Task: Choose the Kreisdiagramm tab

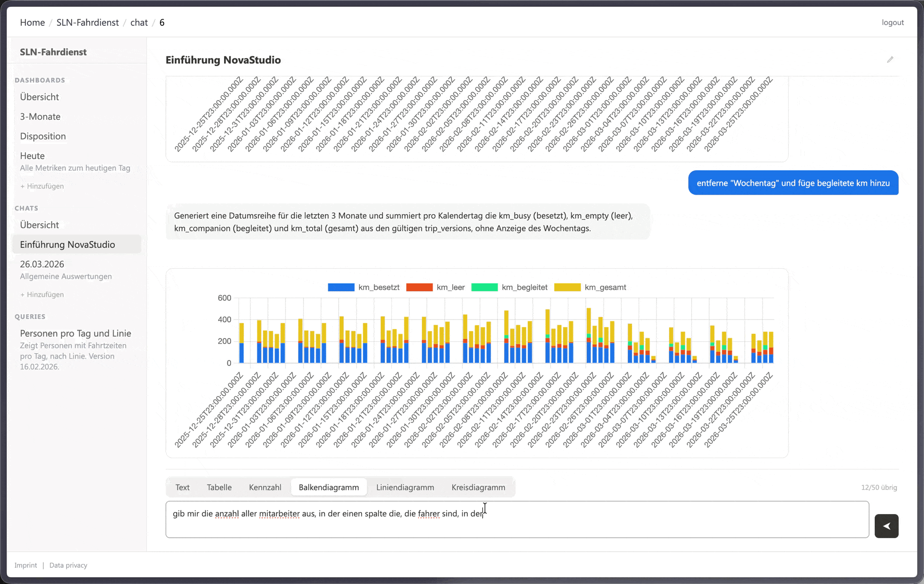Action: [478, 487]
